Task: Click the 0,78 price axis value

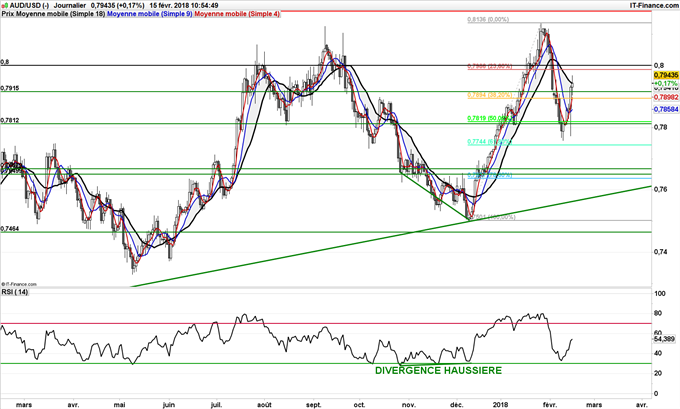Action: pos(659,127)
